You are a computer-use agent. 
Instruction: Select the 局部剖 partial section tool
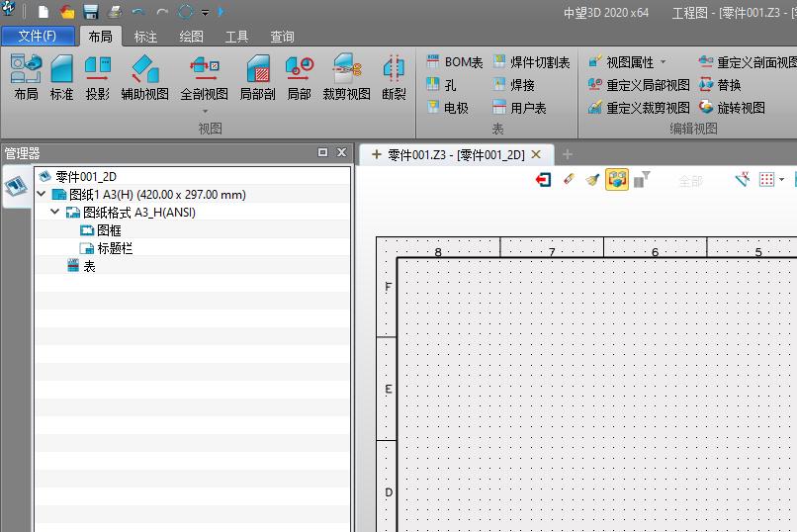258,77
